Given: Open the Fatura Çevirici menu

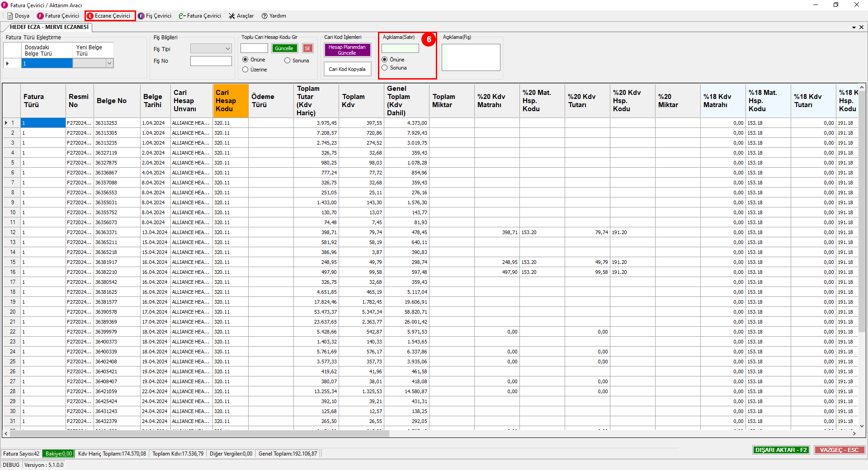Looking at the screenshot, I should tap(58, 16).
